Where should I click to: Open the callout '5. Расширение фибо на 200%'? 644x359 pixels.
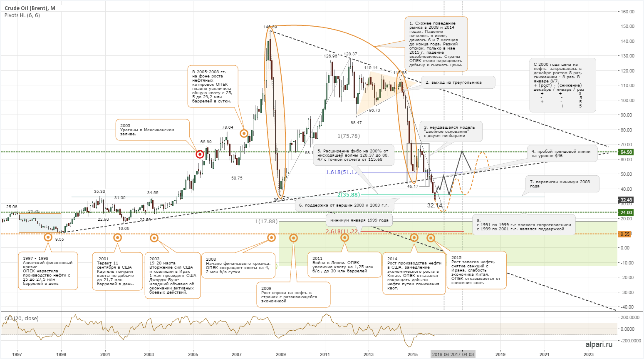[354, 155]
